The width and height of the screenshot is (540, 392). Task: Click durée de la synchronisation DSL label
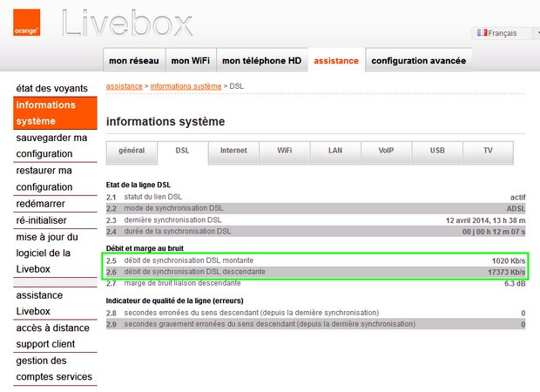[178, 232]
